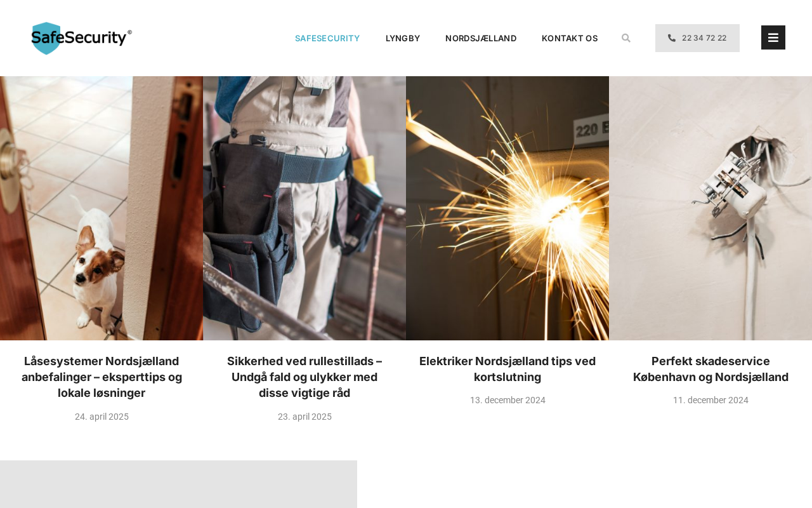Select the SAFESECURITY menu item
Image resolution: width=812 pixels, height=508 pixels.
pyautogui.click(x=327, y=38)
